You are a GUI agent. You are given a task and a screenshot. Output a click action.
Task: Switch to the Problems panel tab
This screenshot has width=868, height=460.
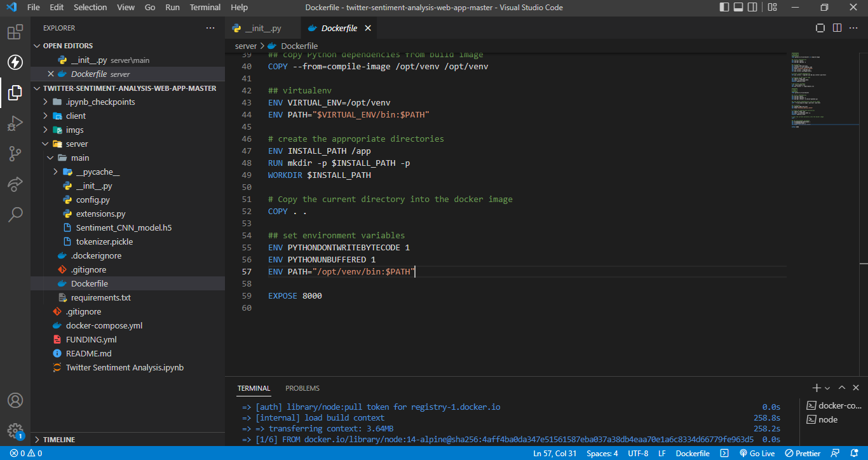(x=302, y=388)
